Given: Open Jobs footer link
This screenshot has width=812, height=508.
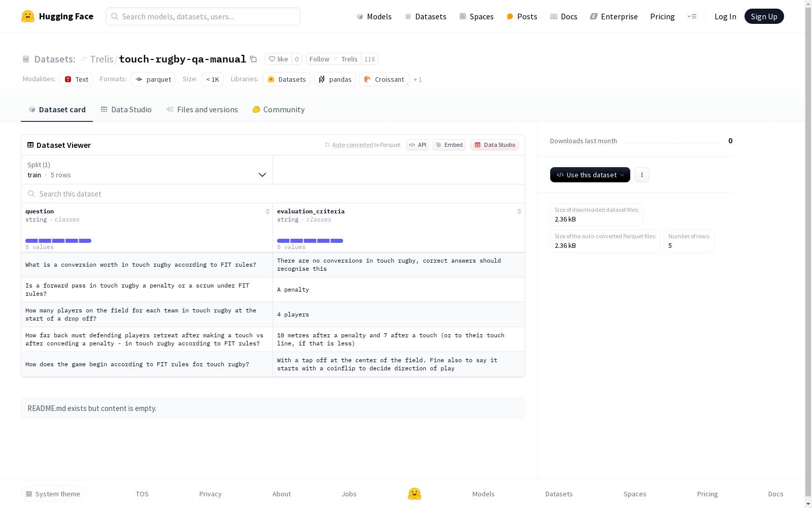Looking at the screenshot, I should click(x=349, y=494).
